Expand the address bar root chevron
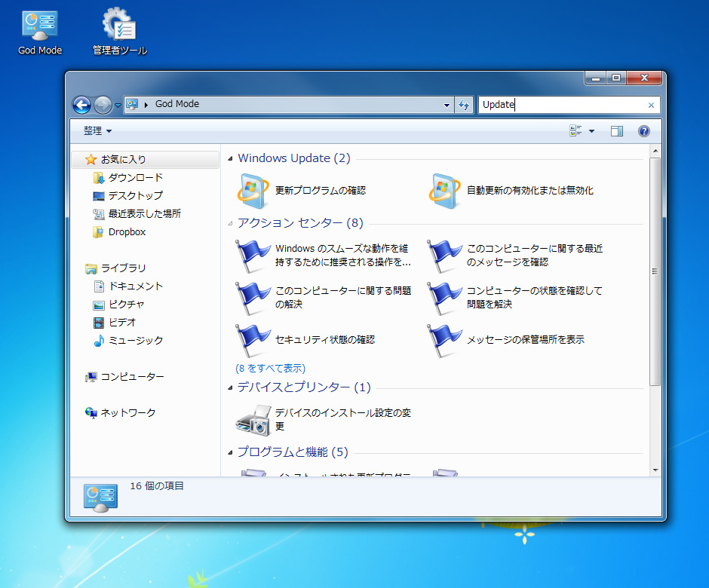The height and width of the screenshot is (588, 709). pos(146,105)
